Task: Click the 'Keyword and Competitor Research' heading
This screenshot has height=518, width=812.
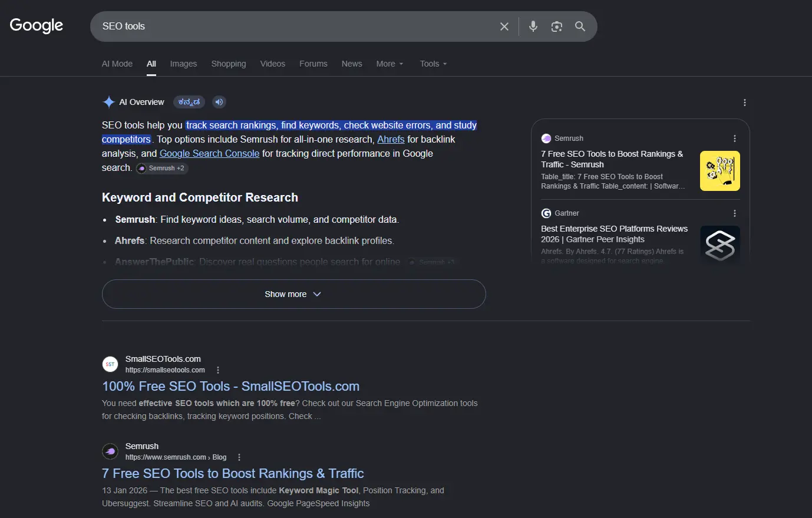Action: point(200,197)
